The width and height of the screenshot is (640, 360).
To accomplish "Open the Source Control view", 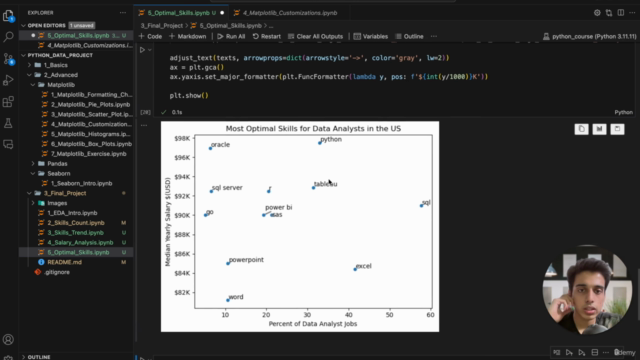I will (x=8, y=59).
